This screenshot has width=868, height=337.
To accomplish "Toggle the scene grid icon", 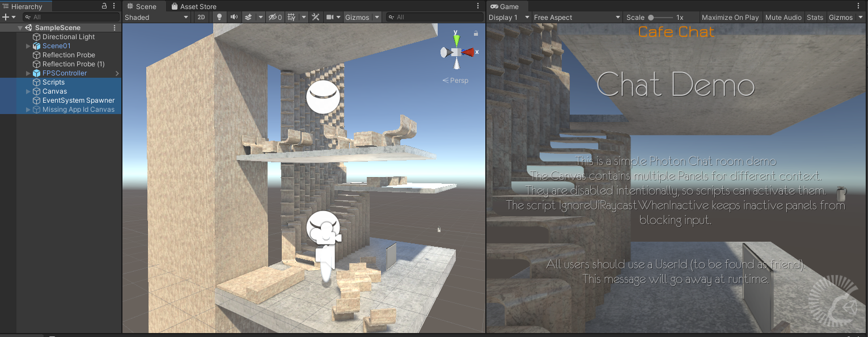I will [x=291, y=17].
